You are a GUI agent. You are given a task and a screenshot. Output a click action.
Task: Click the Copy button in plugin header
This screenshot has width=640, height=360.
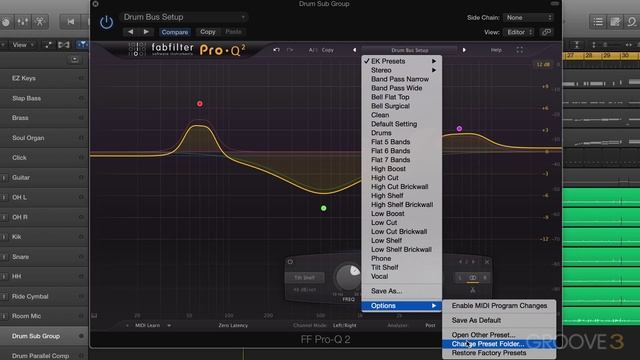coord(207,32)
